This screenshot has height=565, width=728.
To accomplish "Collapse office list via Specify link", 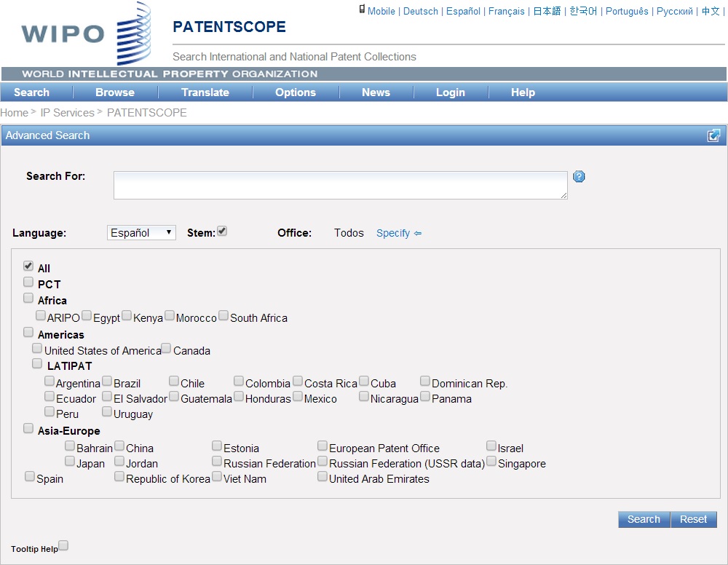I will pyautogui.click(x=399, y=233).
